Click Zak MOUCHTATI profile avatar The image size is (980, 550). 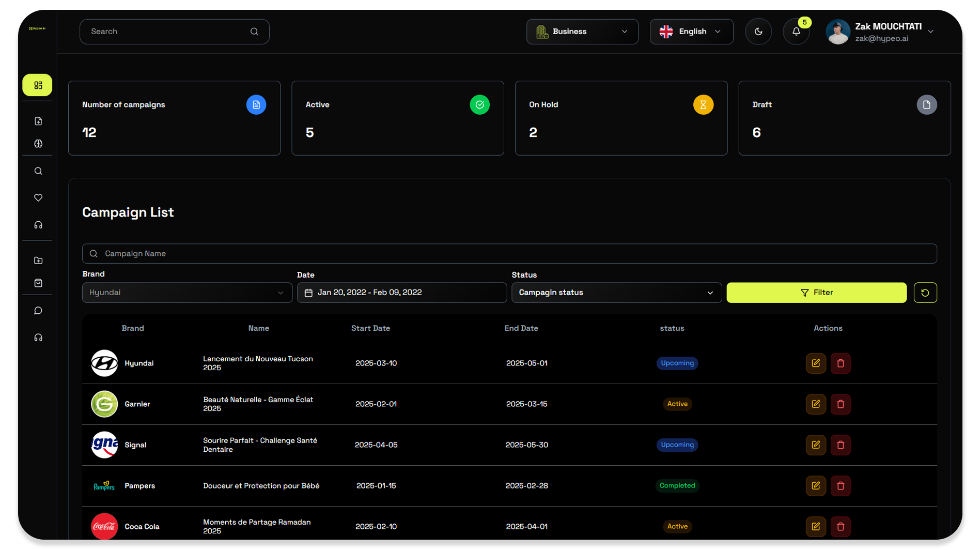(x=838, y=32)
